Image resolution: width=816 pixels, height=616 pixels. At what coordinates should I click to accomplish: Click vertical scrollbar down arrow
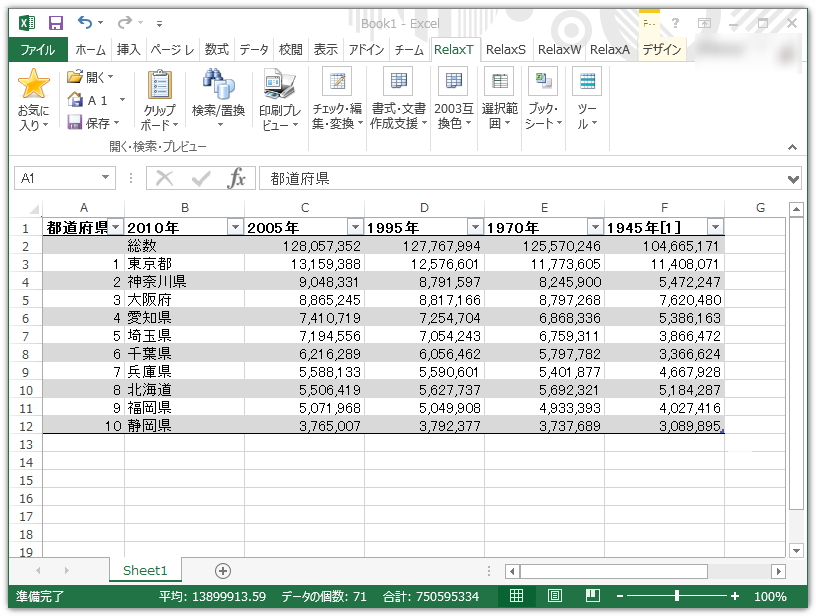coord(796,550)
